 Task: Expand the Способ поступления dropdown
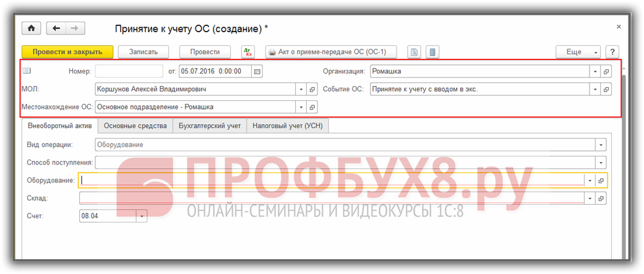click(x=600, y=163)
